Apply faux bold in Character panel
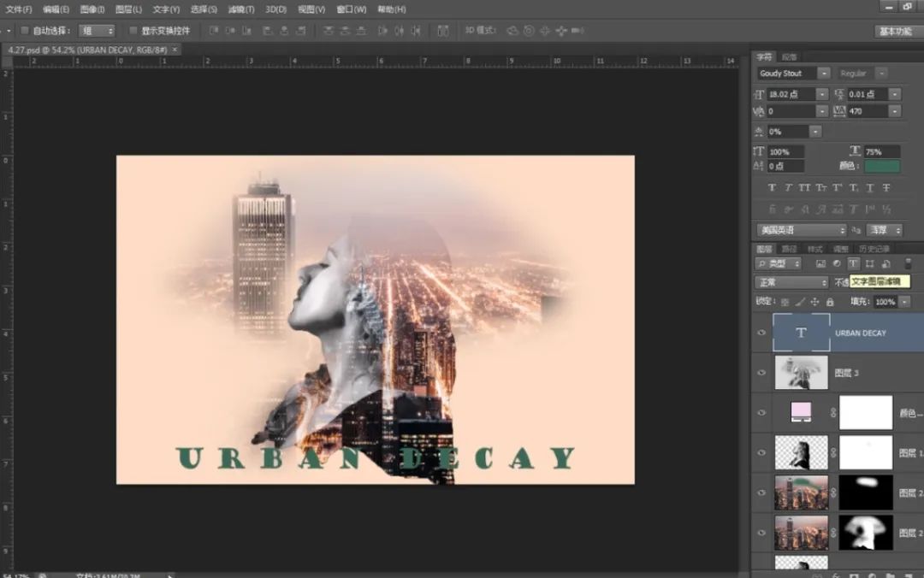The height and width of the screenshot is (578, 924). tap(772, 188)
